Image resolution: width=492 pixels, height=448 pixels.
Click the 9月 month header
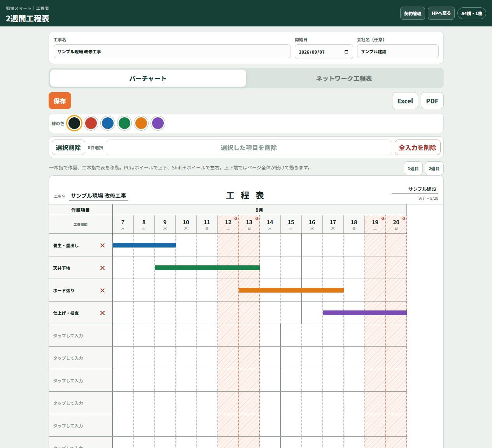259,210
